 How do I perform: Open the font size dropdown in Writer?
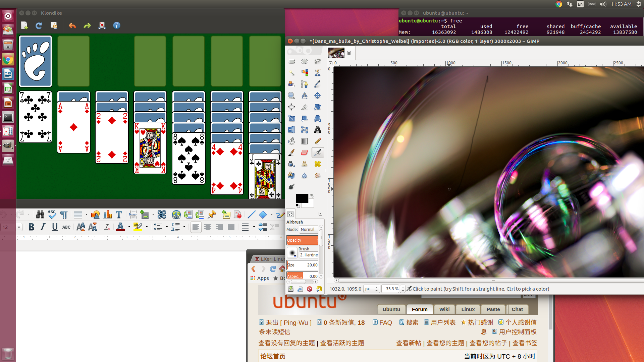click(19, 227)
